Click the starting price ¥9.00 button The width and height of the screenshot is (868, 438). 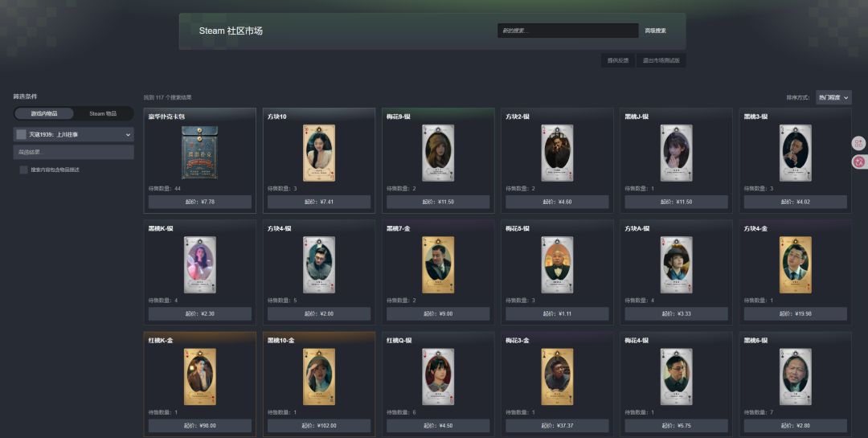(438, 313)
